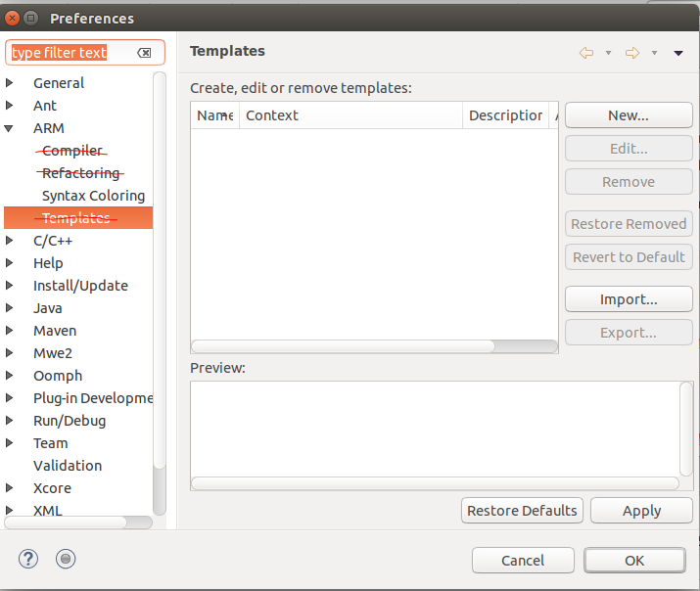Click the Export... button
Image resolution: width=700 pixels, height=591 pixels.
629,333
